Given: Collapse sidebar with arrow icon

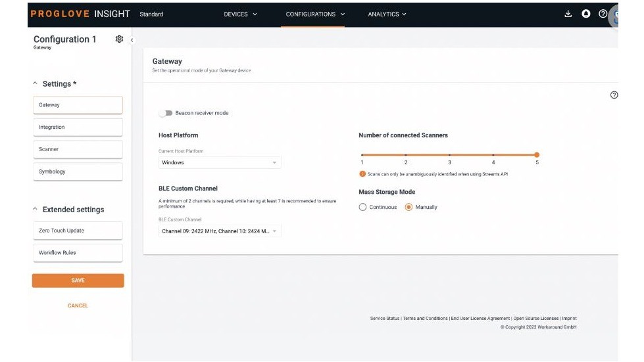Looking at the screenshot, I should click(x=132, y=40).
